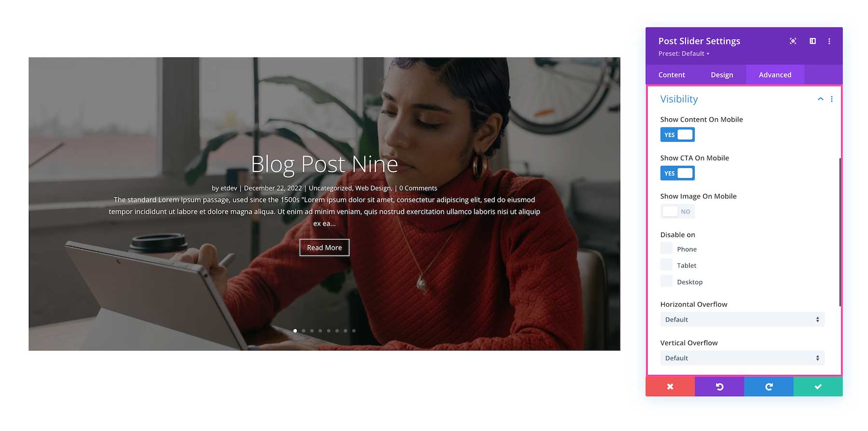This screenshot has height=431, width=868.
Task: Open the settings panel three-dot menu
Action: click(829, 41)
